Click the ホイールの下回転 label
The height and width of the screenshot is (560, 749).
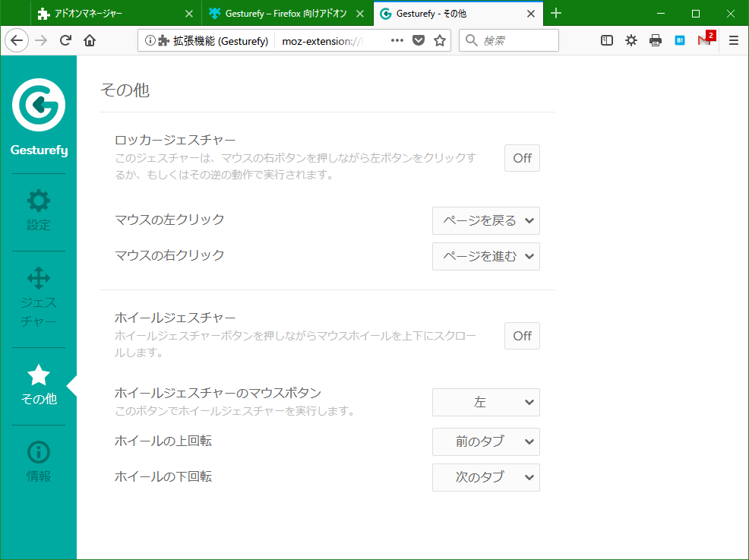tap(163, 476)
